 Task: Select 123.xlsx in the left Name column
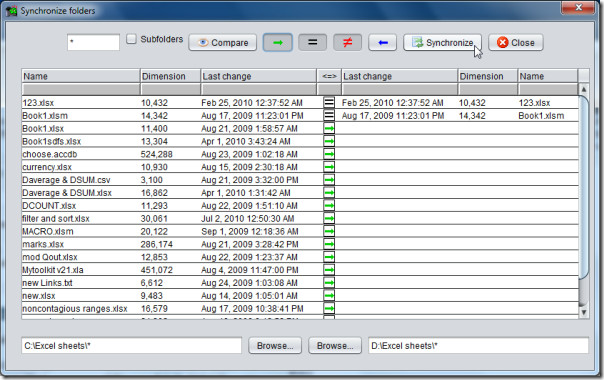(38, 103)
